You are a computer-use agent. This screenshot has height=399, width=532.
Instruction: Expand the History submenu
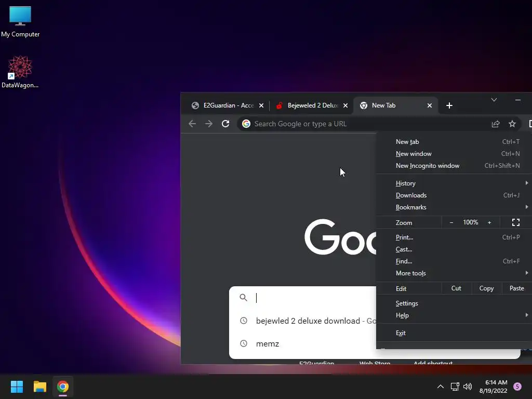tap(455, 183)
